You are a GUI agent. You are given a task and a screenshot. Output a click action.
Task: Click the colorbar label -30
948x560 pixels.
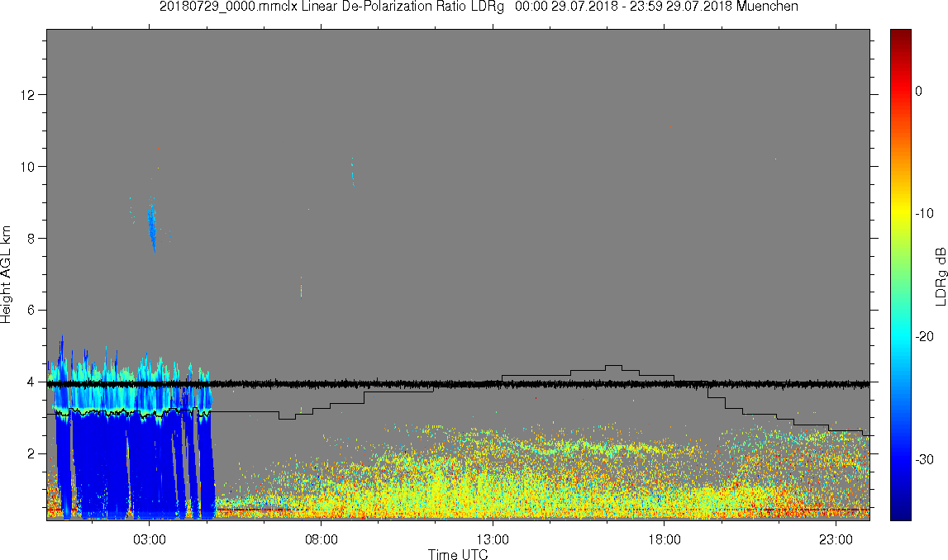pyautogui.click(x=924, y=460)
